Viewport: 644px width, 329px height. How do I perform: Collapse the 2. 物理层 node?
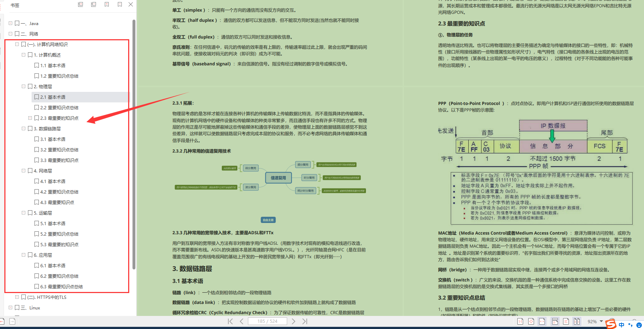tap(24, 86)
